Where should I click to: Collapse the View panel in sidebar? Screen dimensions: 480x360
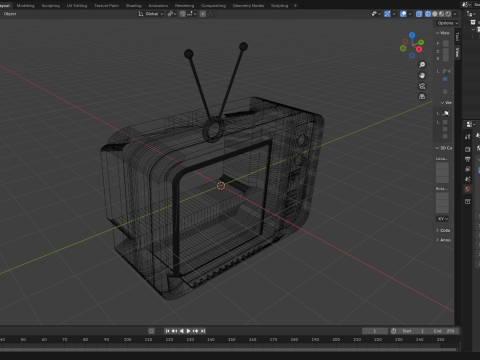[x=443, y=33]
